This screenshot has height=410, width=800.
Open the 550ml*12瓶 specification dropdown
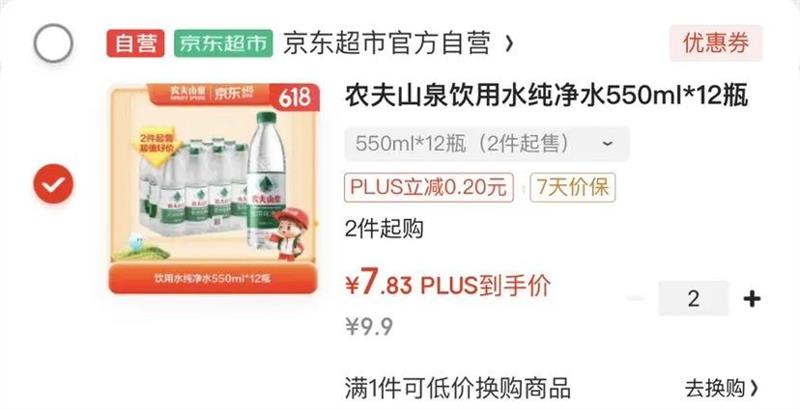pos(487,144)
